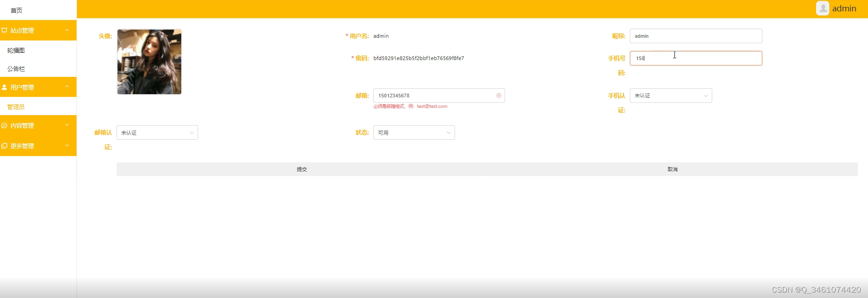Click the 站点管理 monitor icon
Viewport: 868px width, 298px height.
coord(4,30)
